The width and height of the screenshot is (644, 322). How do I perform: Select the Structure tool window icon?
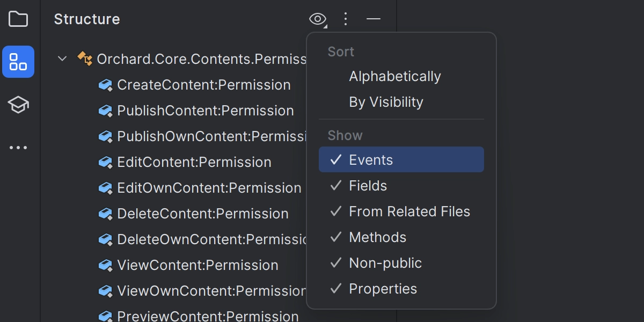(18, 62)
